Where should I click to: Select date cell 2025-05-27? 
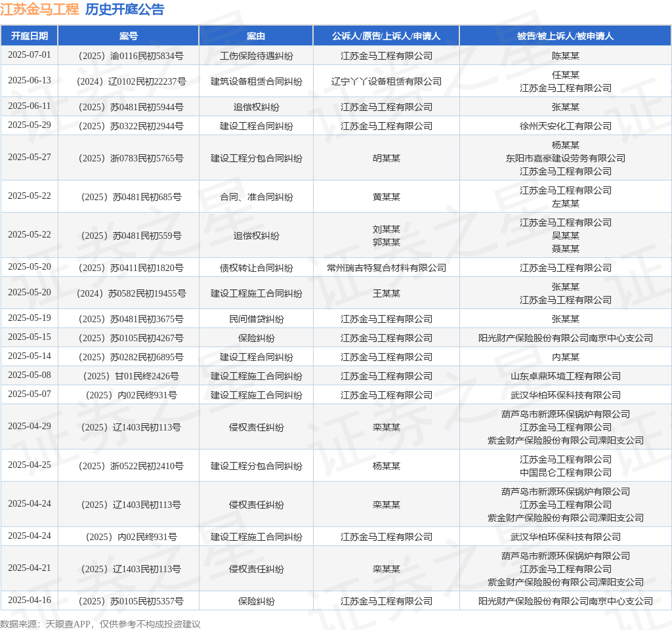click(x=29, y=157)
